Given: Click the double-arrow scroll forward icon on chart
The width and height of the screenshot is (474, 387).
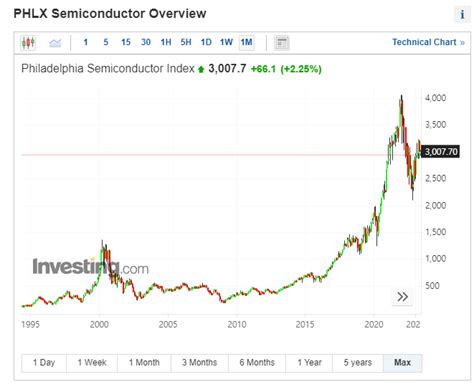Looking at the screenshot, I should click(402, 297).
